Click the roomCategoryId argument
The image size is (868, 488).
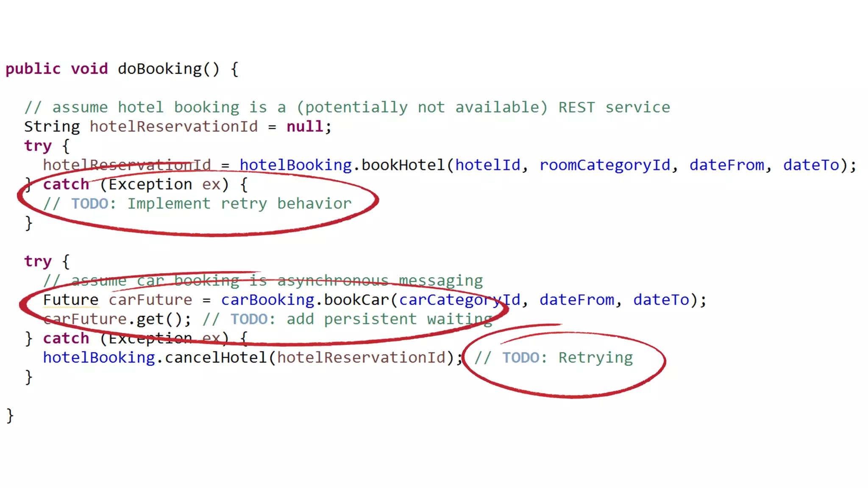pos(605,165)
